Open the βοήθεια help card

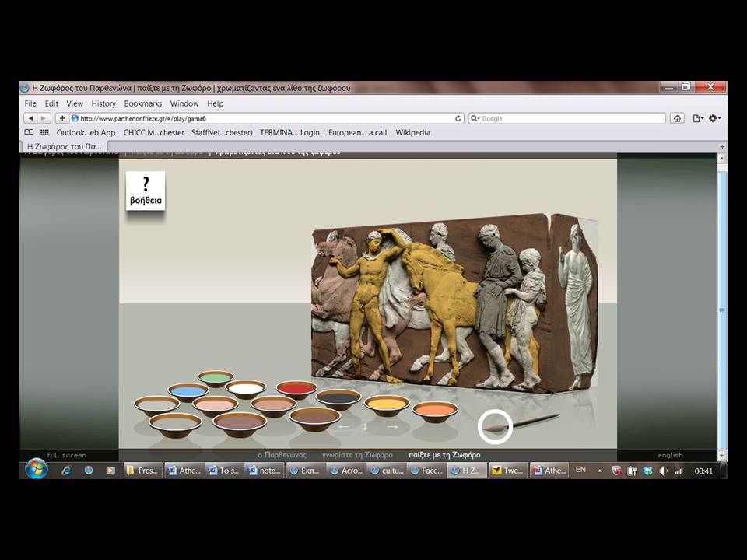[x=146, y=191]
